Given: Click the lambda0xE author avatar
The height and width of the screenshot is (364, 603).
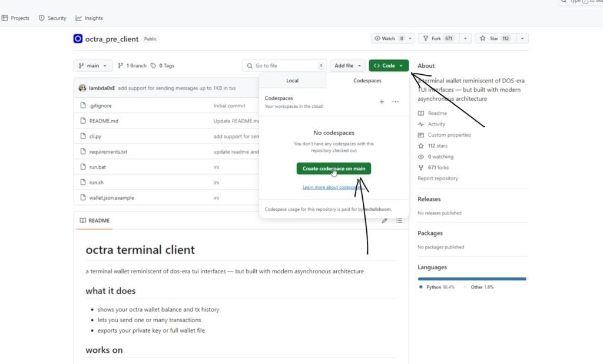Looking at the screenshot, I should (x=82, y=88).
